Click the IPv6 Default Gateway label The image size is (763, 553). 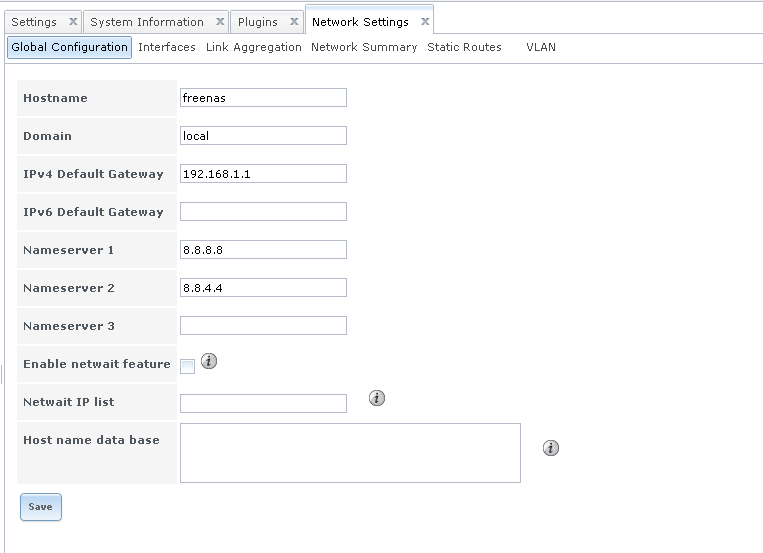(x=93, y=212)
